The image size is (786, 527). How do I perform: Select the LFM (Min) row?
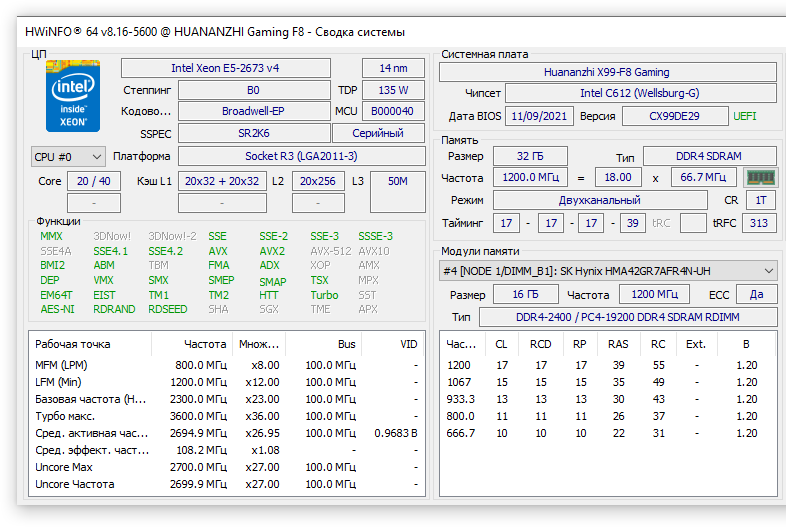227,382
